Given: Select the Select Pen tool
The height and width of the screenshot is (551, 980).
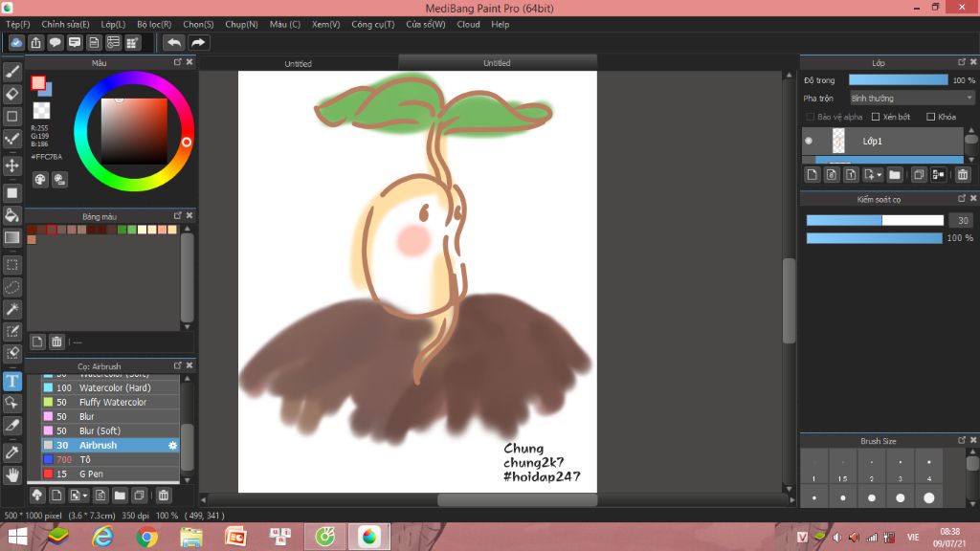Looking at the screenshot, I should (11, 331).
